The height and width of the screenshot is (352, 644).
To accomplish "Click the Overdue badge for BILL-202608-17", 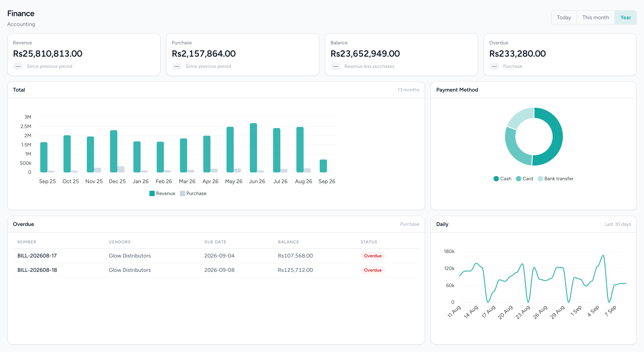I will pos(373,256).
